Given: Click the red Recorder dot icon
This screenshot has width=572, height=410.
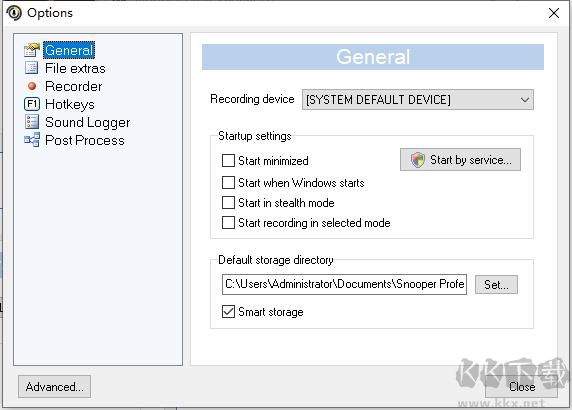Looking at the screenshot, I should pyautogui.click(x=32, y=86).
